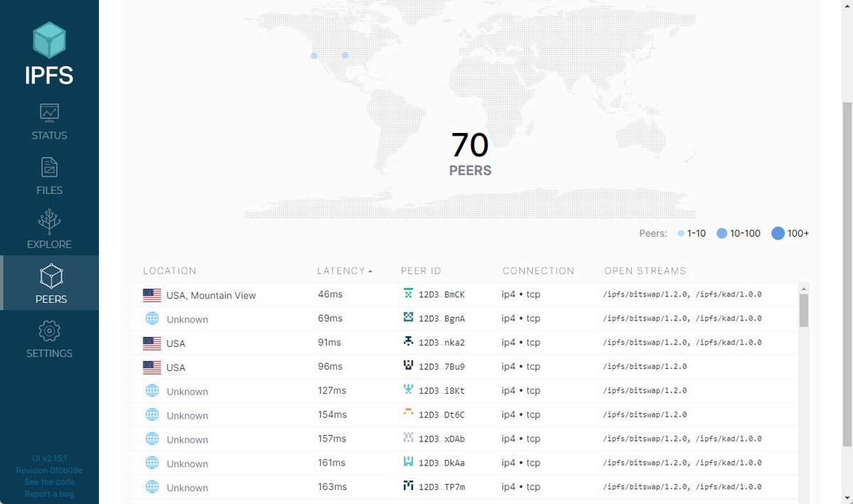
Task: Click peer ID 12D3..nka2 text
Action: [x=441, y=343]
